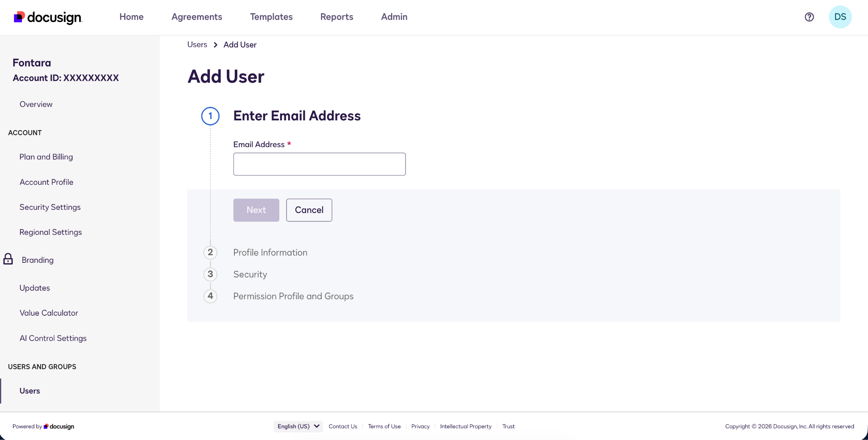This screenshot has height=440, width=868.
Task: Open Value Calculator
Action: 49,313
